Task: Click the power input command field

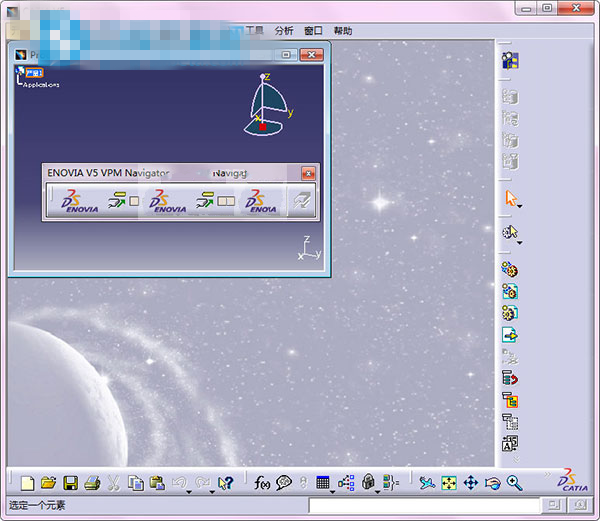Action: (424, 506)
